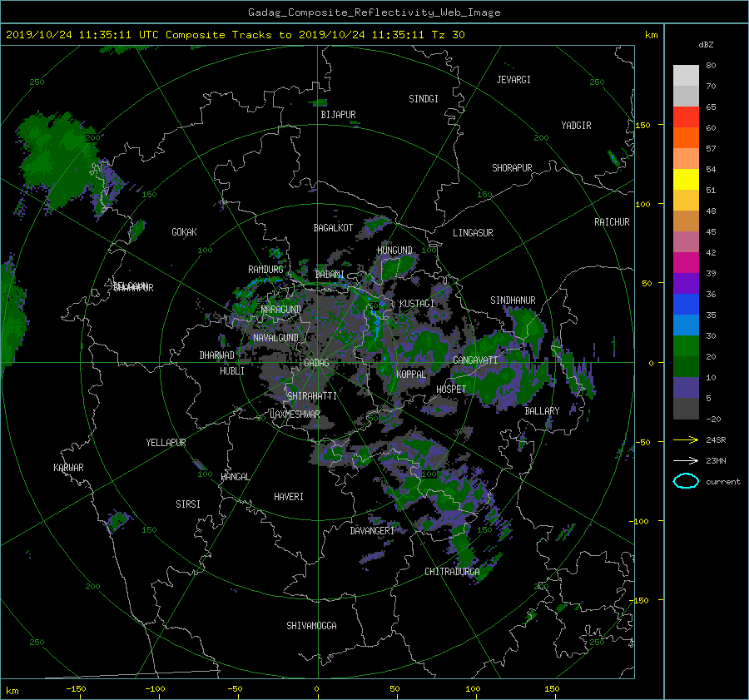
Task: Click the JEVARGI city label
Action: tap(513, 80)
